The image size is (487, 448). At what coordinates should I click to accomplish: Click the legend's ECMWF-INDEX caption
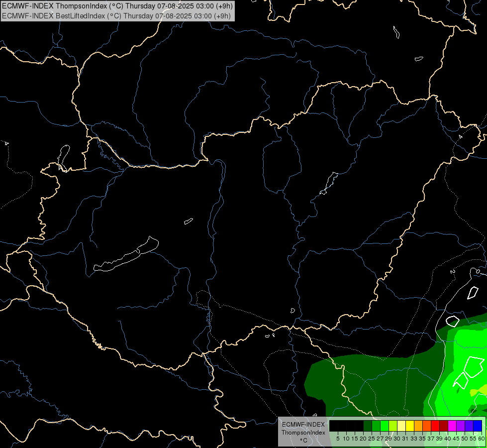pyautogui.click(x=303, y=425)
